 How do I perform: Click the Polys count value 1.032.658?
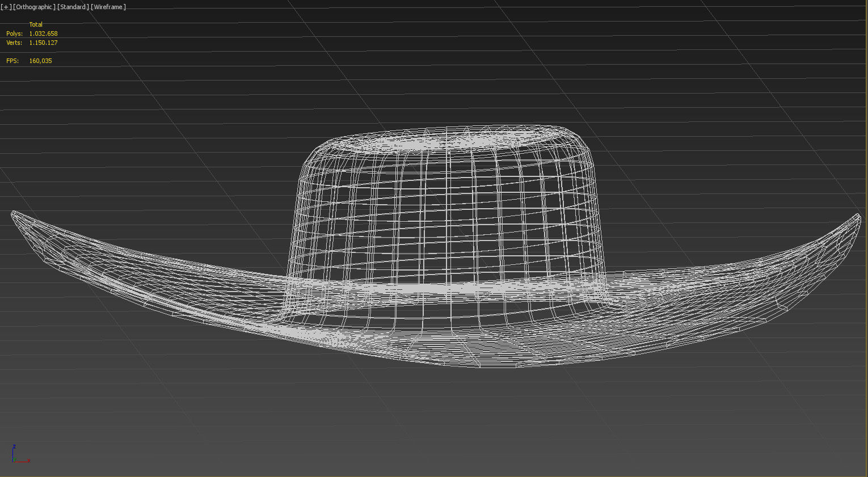pos(43,33)
